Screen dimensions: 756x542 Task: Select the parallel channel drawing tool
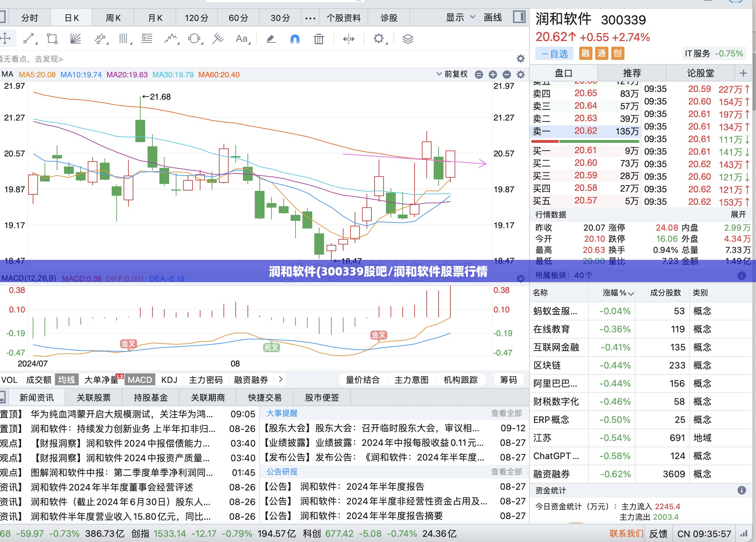(x=101, y=39)
